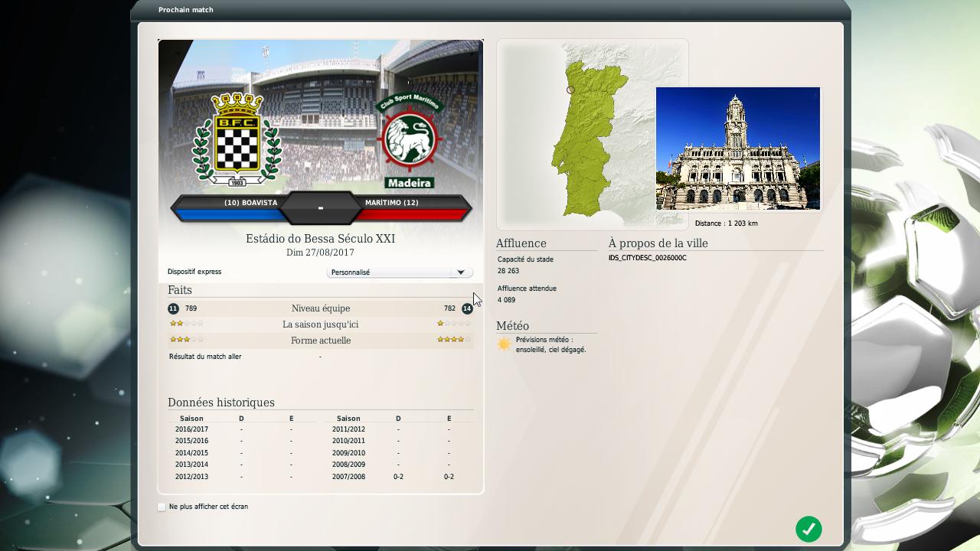Click Marítimo season star rating
This screenshot has width=980, height=551.
(x=454, y=324)
